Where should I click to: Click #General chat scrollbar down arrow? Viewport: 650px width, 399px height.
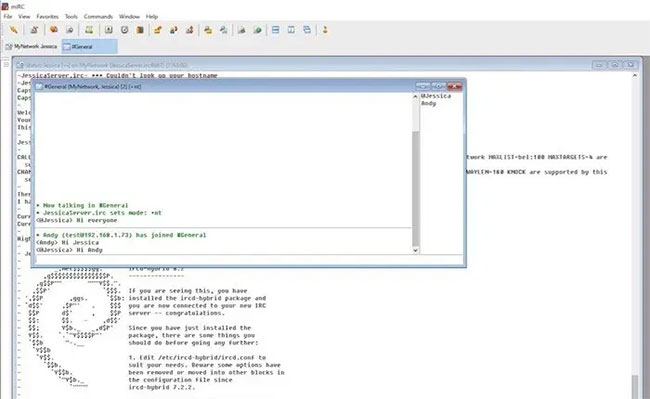(415, 250)
